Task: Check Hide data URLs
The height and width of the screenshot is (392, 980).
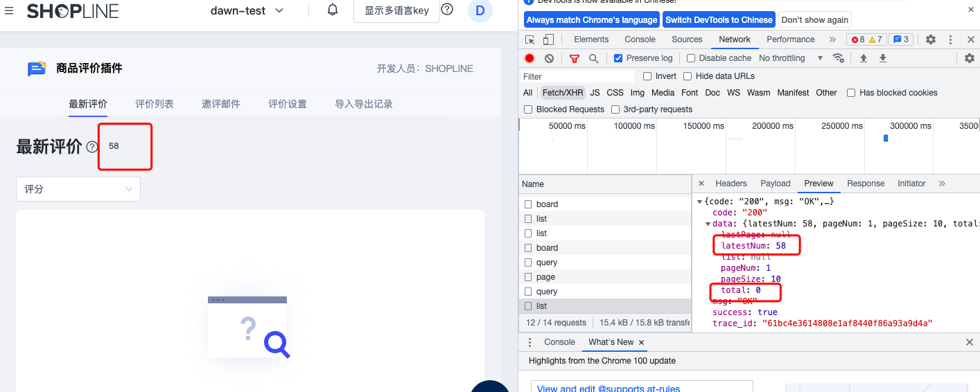Action: (688, 76)
